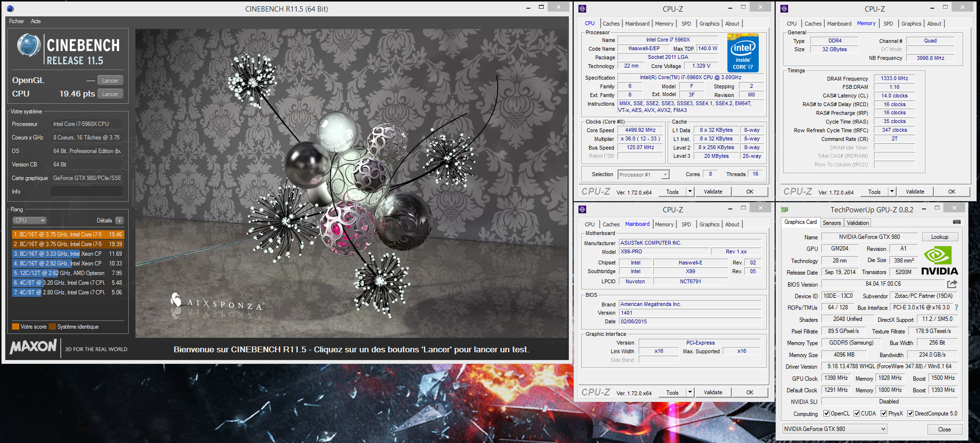Toggle the PhysX checkbox
980x443 pixels.
coord(884,414)
